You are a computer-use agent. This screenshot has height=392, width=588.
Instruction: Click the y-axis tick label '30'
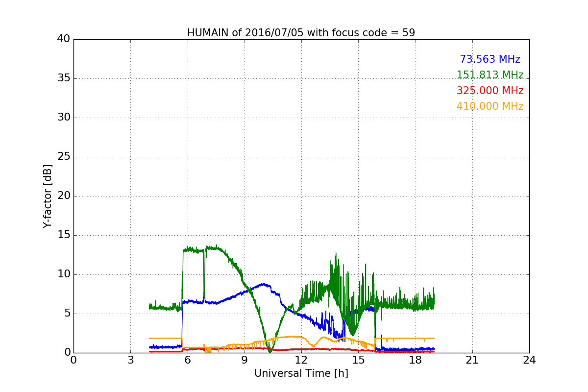coord(64,118)
